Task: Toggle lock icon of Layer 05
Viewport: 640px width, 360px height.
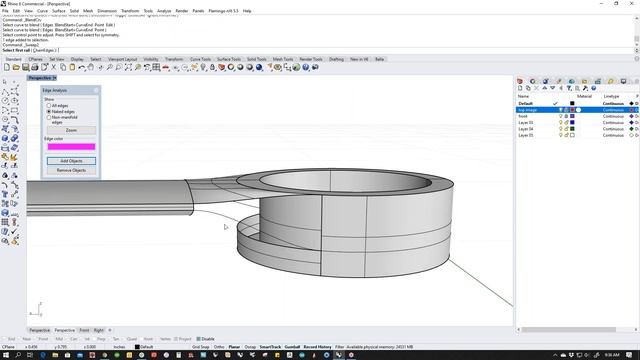Action: coord(566,135)
